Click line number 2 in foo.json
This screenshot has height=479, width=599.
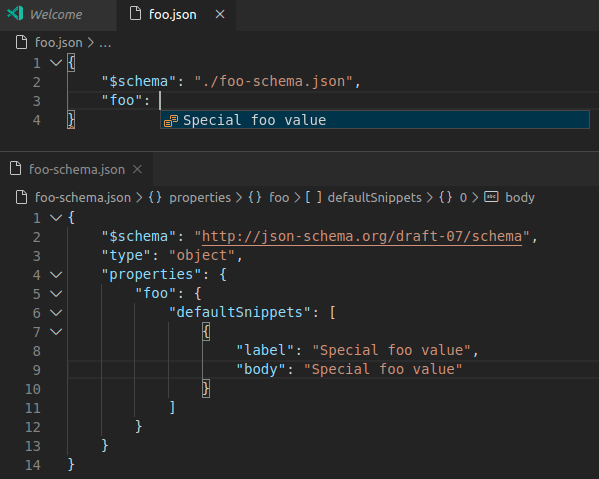point(36,82)
